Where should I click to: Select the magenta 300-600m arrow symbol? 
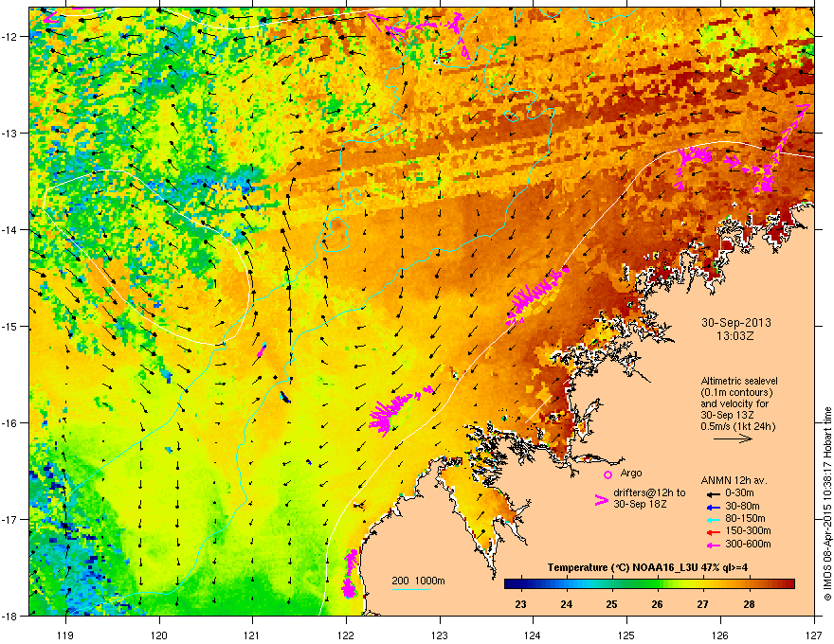pyautogui.click(x=712, y=545)
